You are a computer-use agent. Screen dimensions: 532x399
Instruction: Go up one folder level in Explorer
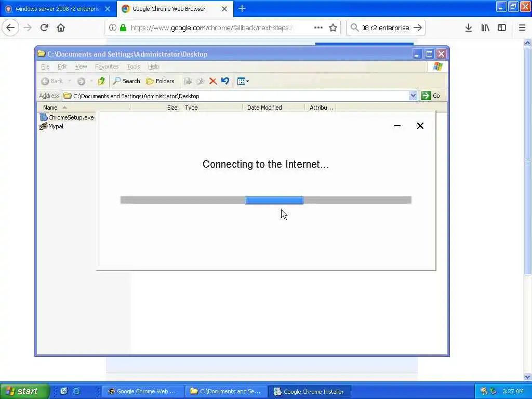coord(101,81)
